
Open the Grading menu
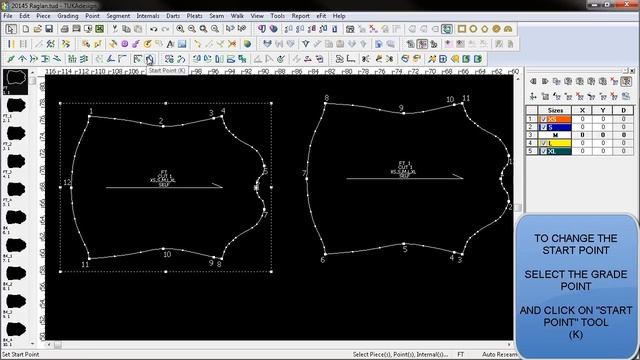[x=68, y=16]
